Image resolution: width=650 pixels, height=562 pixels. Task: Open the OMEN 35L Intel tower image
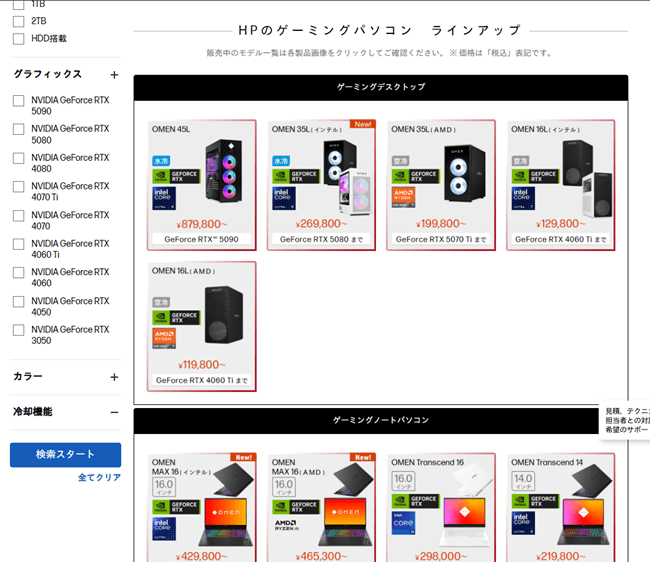click(347, 177)
